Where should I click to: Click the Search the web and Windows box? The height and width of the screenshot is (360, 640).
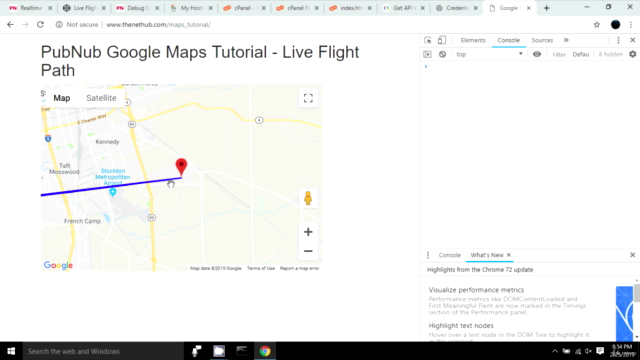pyautogui.click(x=103, y=351)
